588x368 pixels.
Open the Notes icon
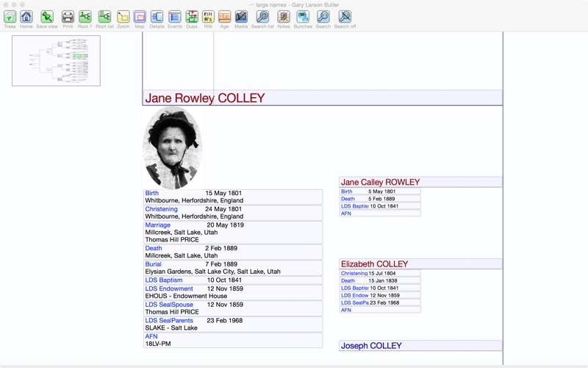pos(284,17)
